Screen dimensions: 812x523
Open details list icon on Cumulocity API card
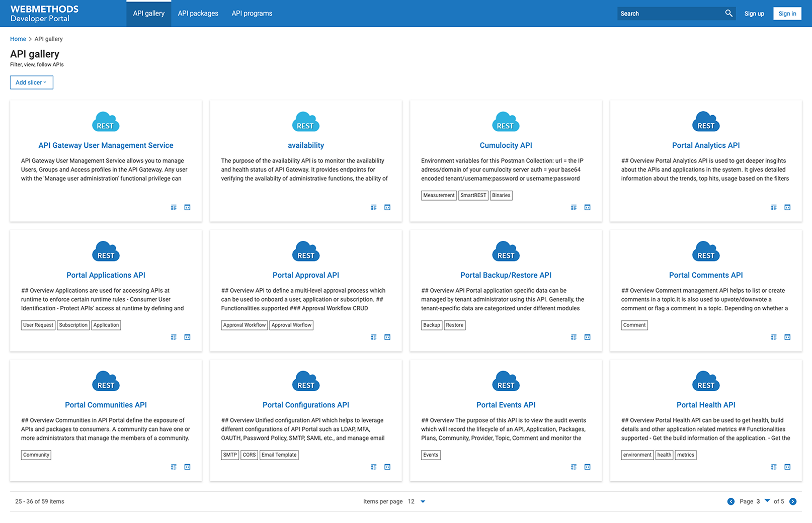coord(574,207)
